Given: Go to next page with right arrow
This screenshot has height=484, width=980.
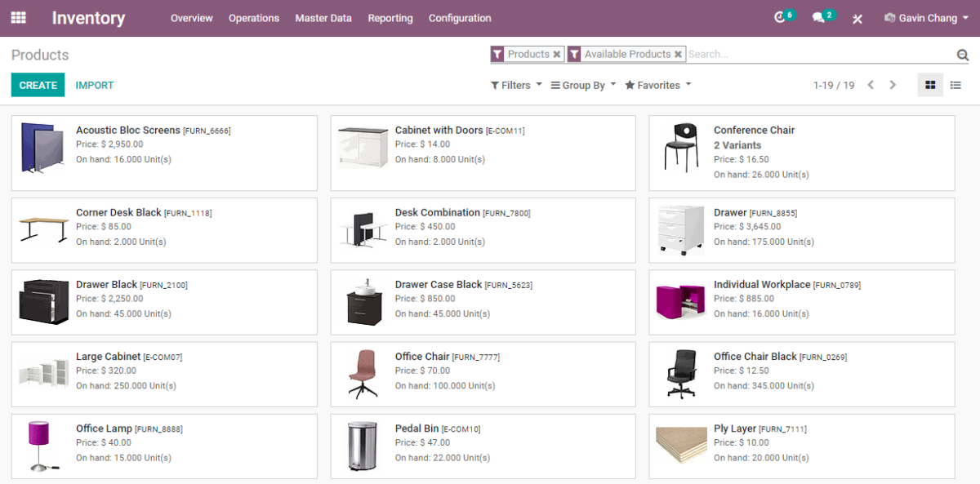Looking at the screenshot, I should [893, 84].
